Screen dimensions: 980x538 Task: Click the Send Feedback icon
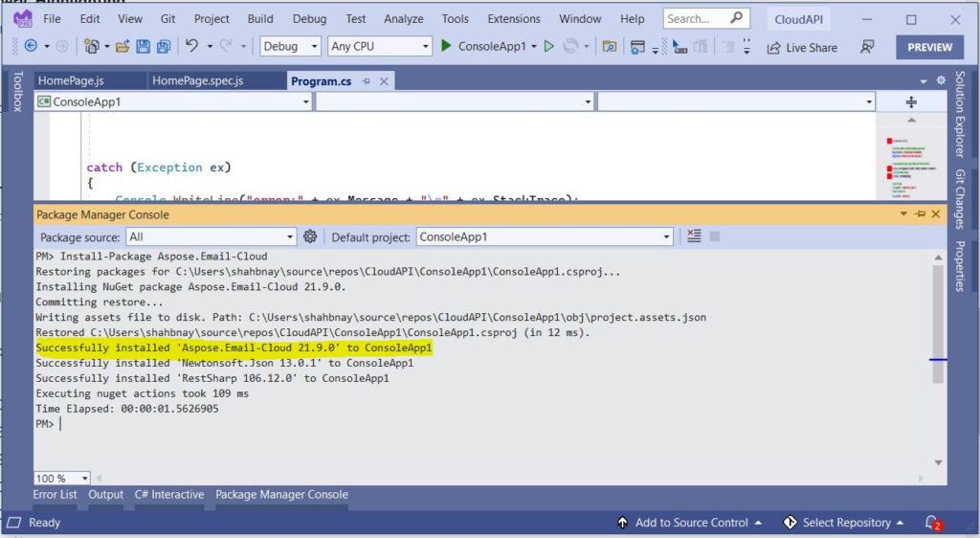click(x=867, y=47)
